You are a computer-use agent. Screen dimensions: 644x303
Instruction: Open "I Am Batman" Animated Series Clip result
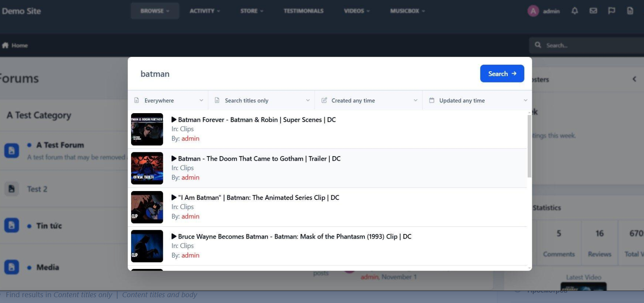[259, 198]
